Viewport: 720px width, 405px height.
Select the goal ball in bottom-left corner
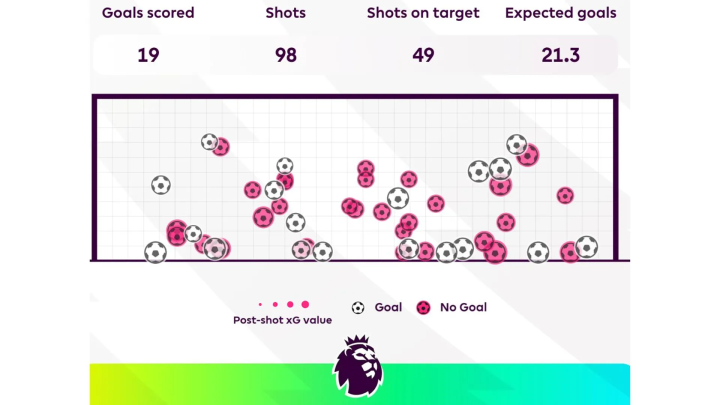tap(155, 252)
